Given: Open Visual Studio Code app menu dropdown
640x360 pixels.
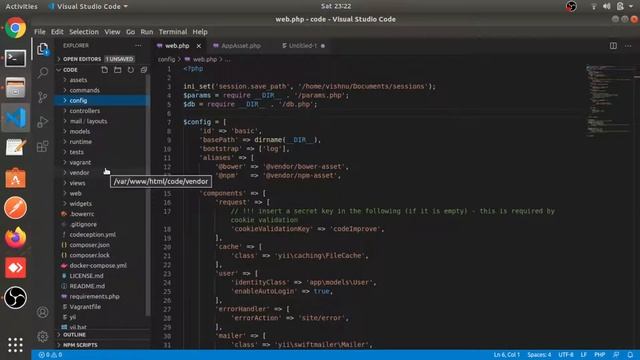Looking at the screenshot, I should tap(88, 6).
